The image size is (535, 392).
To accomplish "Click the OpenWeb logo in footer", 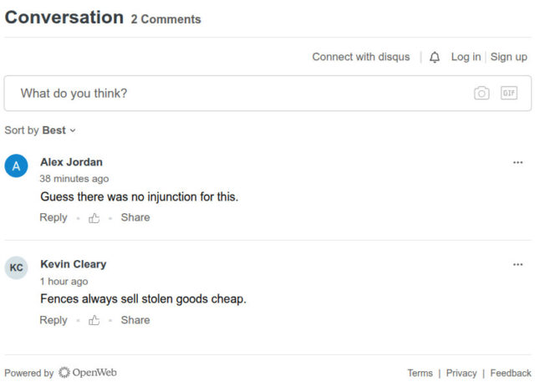I will [87, 373].
